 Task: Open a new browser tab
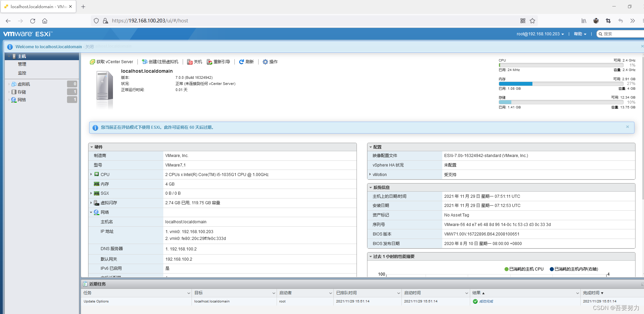[x=83, y=6]
